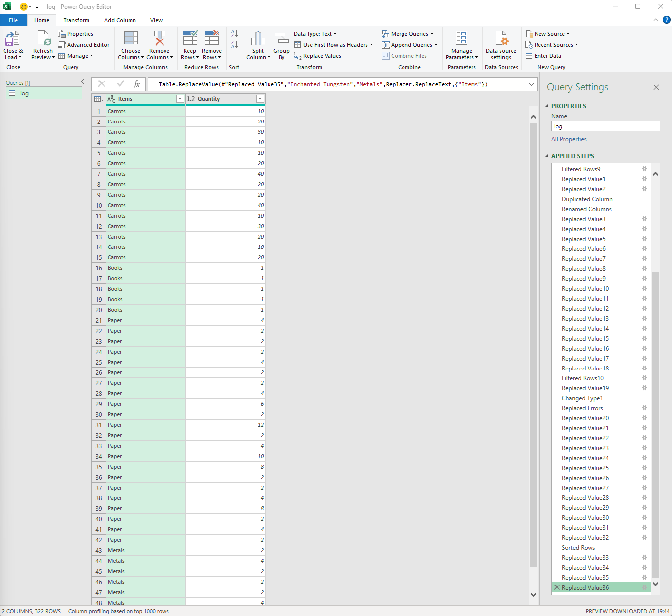
Task: Collapse the Queries pane
Action: click(82, 81)
